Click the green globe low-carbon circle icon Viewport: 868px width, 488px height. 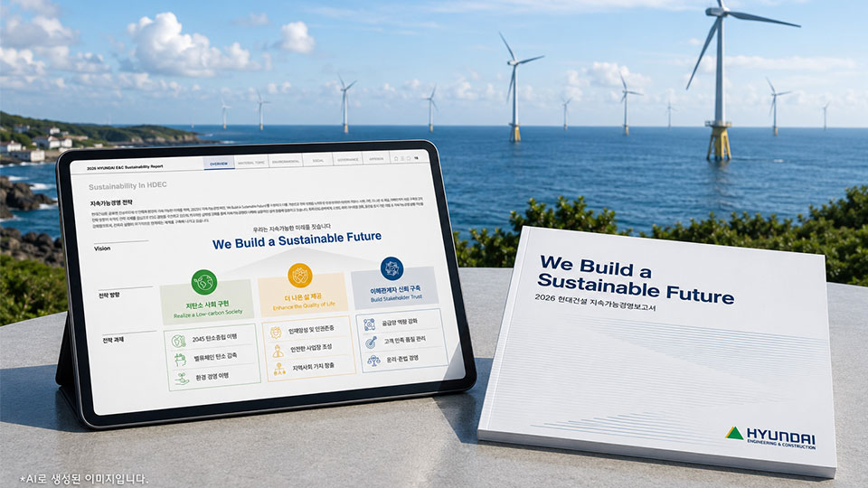[x=203, y=282]
